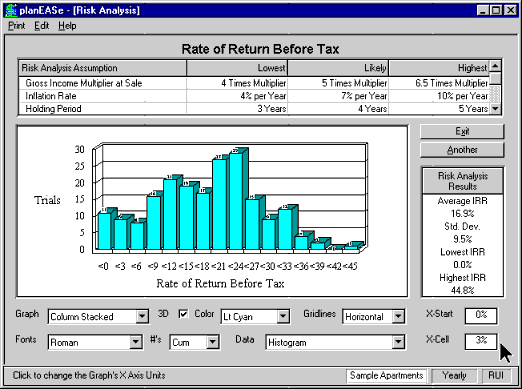Click the X-Start field showing 0%

tap(481, 316)
